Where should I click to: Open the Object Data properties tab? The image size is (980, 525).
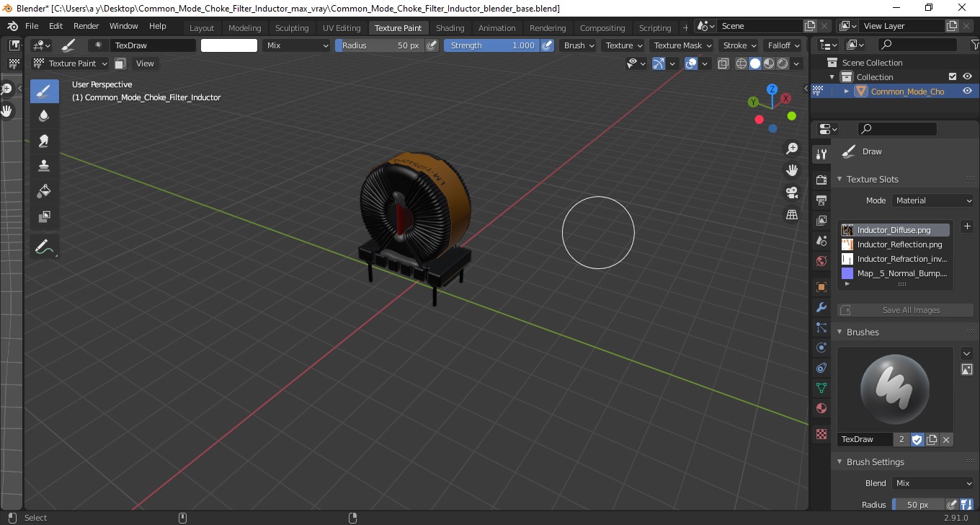tap(821, 388)
